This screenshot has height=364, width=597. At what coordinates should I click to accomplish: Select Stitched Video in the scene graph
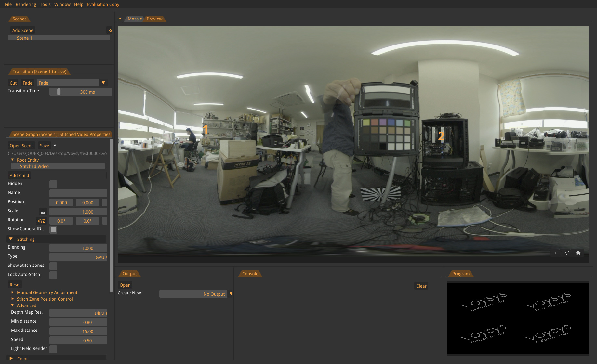tap(34, 166)
